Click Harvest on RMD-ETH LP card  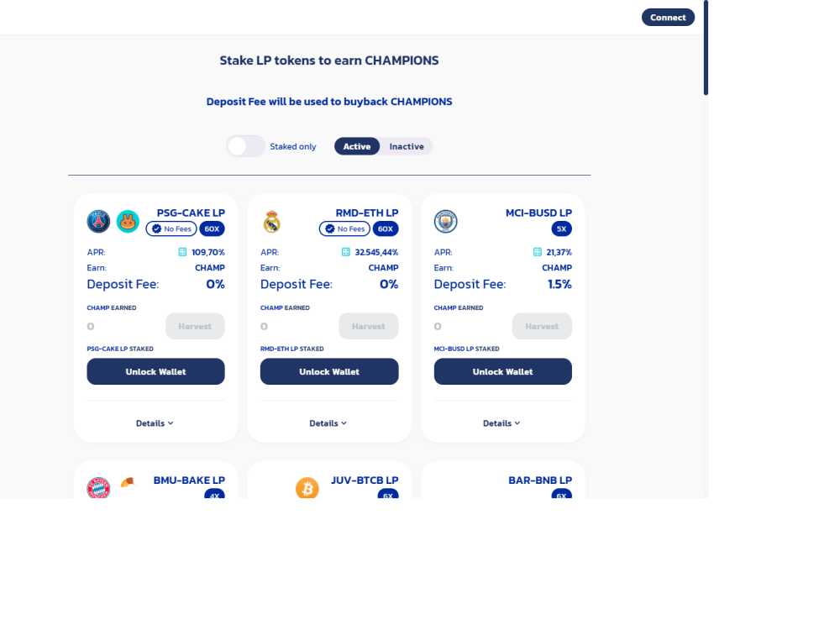369,326
